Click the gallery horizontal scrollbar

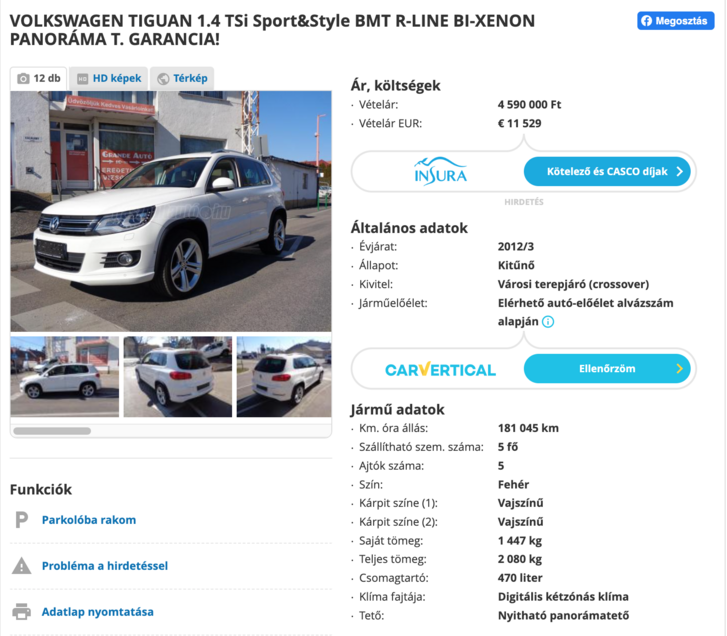(52, 431)
